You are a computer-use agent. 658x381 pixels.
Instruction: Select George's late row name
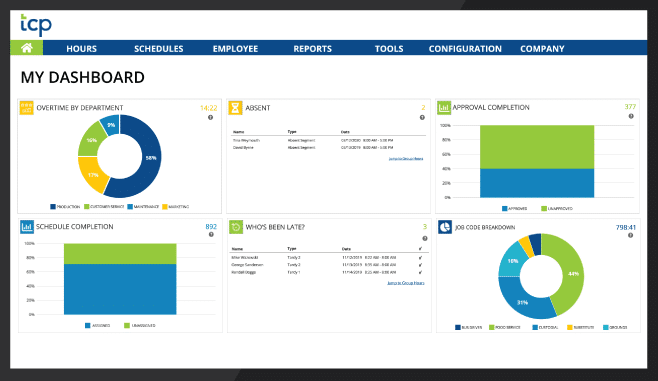247,265
